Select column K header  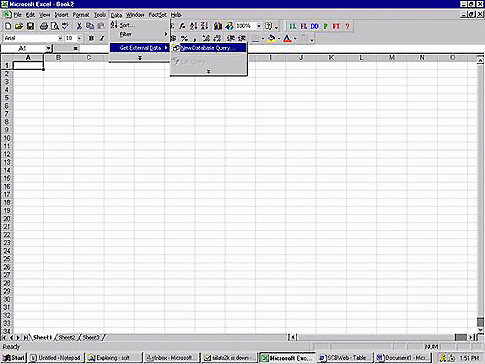coord(331,58)
